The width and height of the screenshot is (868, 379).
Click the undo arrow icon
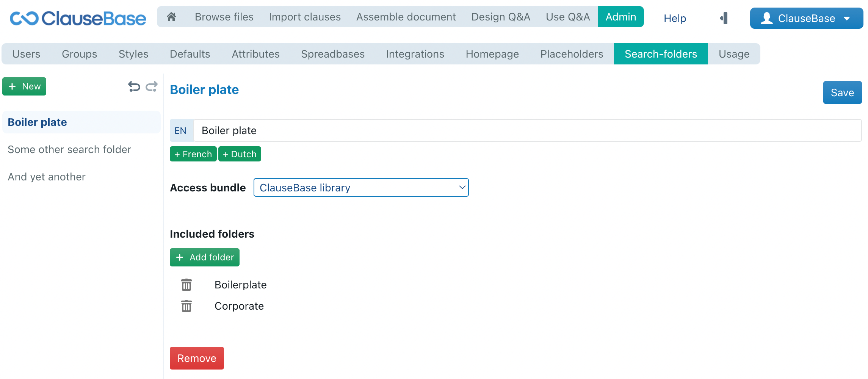[x=134, y=87]
